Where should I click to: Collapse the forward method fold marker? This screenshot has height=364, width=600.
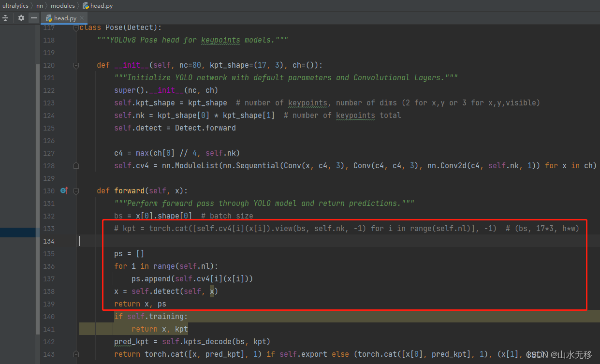pos(76,191)
